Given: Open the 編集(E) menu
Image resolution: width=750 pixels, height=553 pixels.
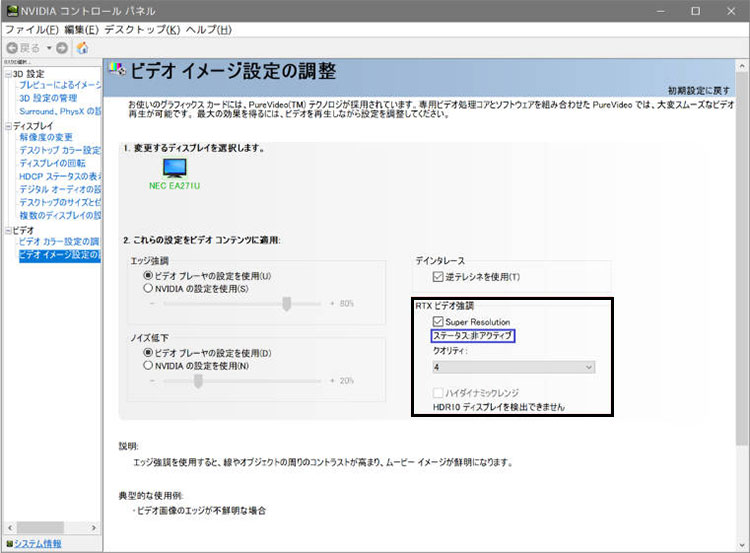Looking at the screenshot, I should [x=81, y=30].
